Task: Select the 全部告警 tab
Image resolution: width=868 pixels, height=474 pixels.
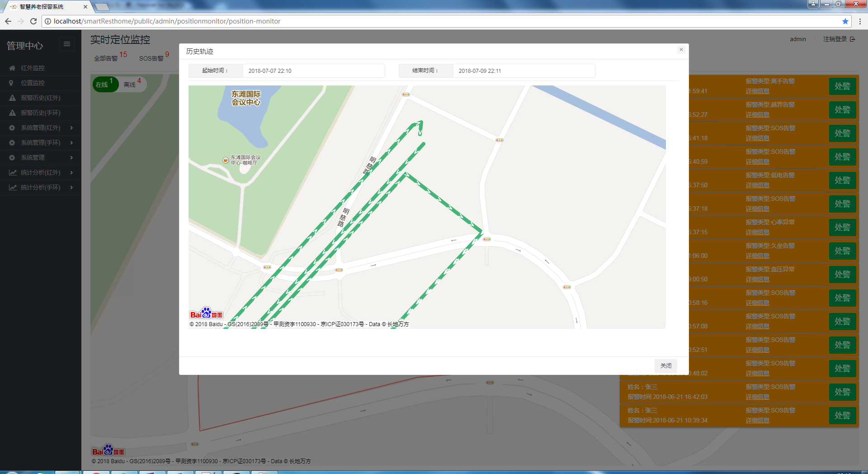Action: click(x=106, y=58)
